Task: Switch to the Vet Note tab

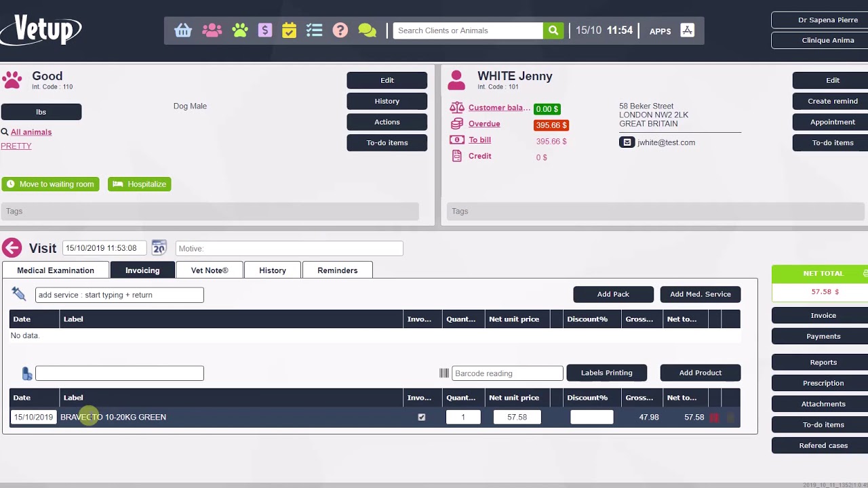Action: (210, 270)
